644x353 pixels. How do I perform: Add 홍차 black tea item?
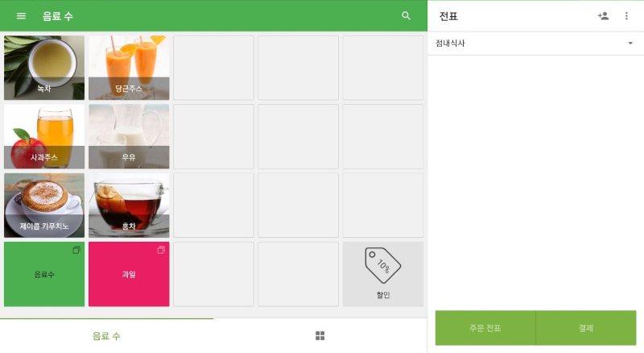[x=129, y=206]
